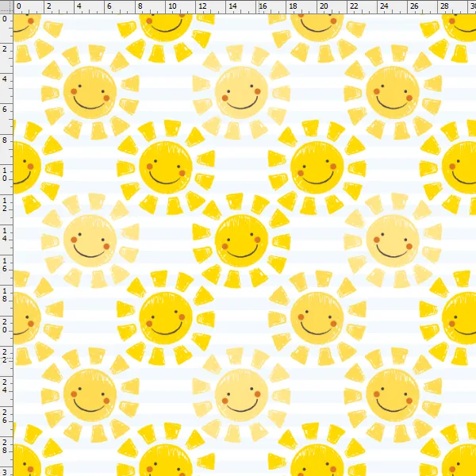Click the 22 mark on vertical ruler
Image resolution: width=476 pixels, height=476 pixels.
[x=5, y=355]
